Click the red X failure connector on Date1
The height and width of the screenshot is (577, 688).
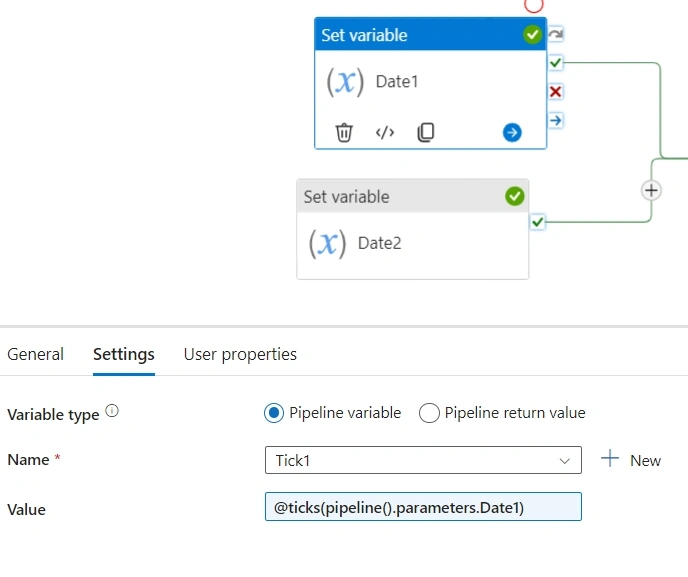(555, 92)
